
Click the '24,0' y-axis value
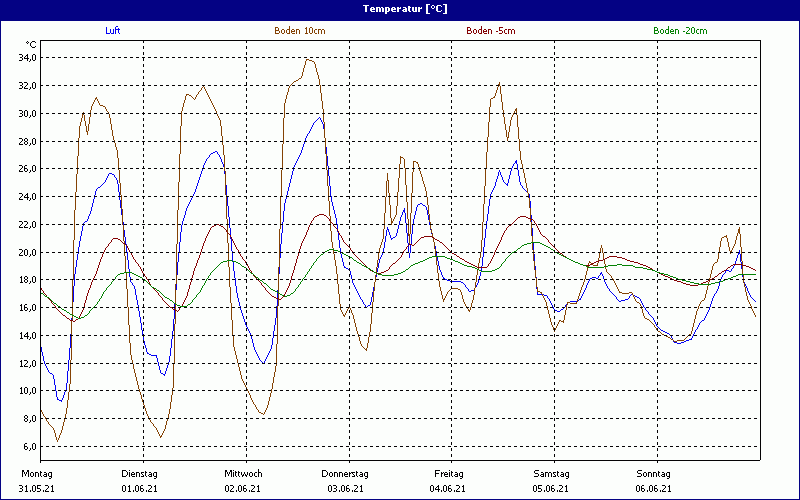pyautogui.click(x=26, y=197)
